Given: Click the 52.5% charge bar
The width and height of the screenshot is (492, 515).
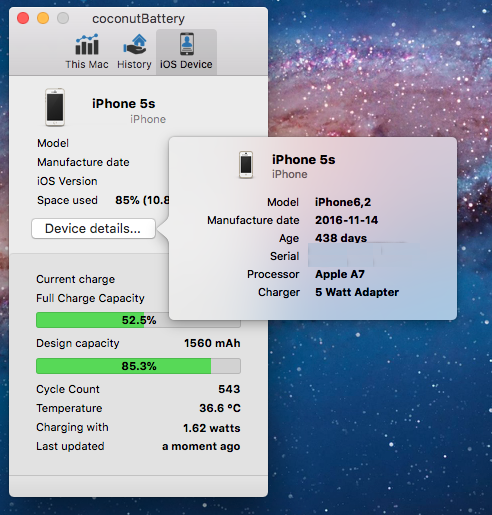Looking at the screenshot, I should coord(138,320).
